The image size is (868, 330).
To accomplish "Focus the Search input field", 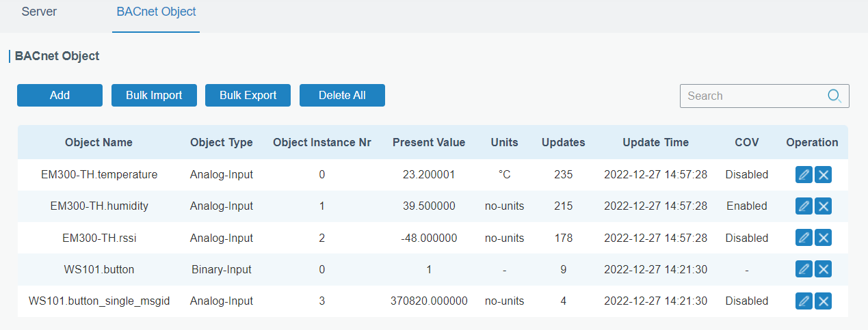I will point(752,96).
